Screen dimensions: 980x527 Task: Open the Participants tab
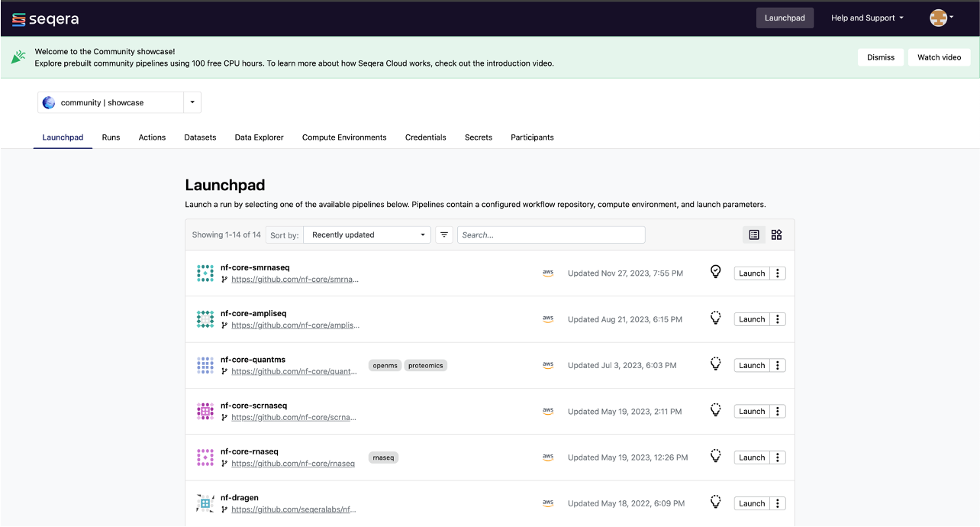tap(532, 137)
